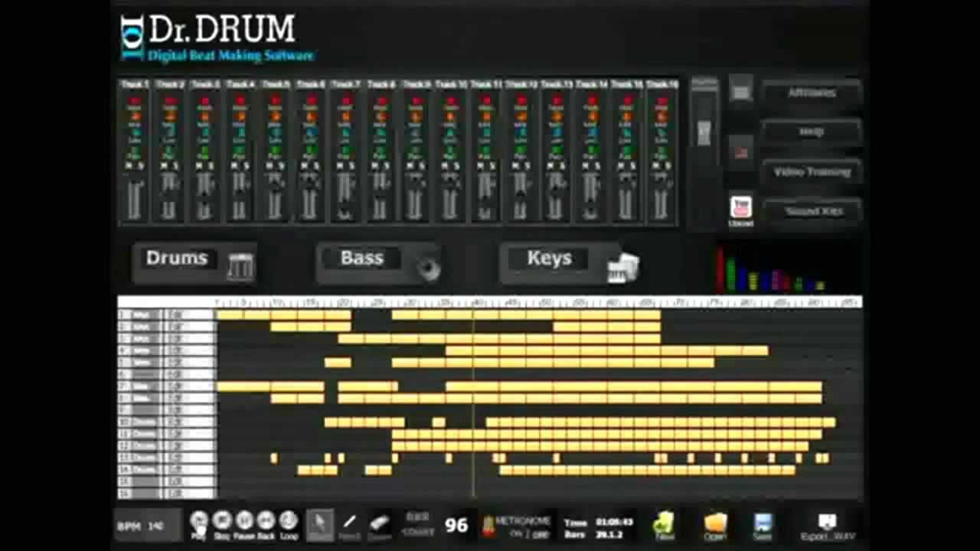Click the Track 7 volume fader
980x551 pixels.
[345, 197]
